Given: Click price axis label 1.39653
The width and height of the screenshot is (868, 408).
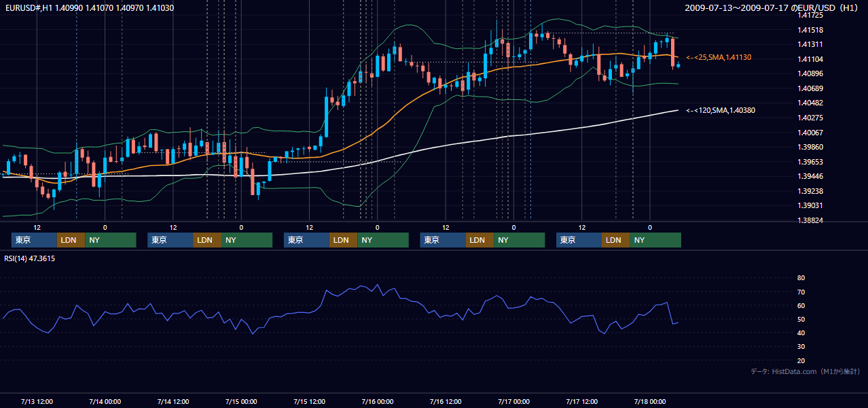Looking at the screenshot, I should coord(811,162).
